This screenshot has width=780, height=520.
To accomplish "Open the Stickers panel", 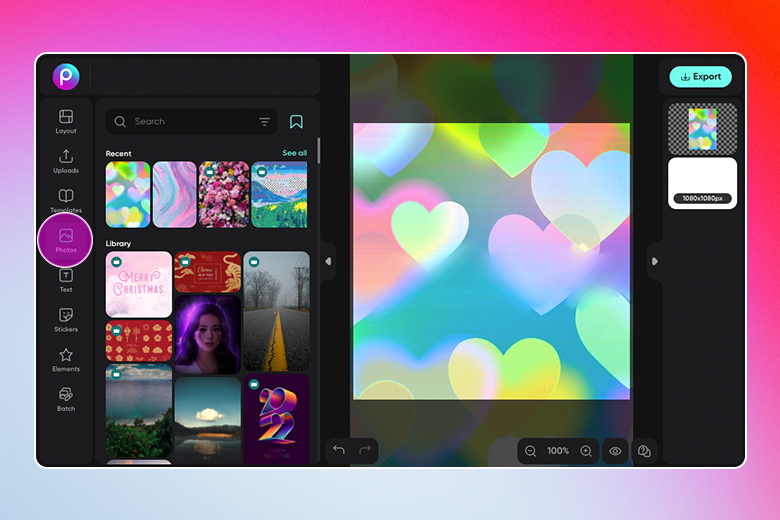I will click(x=66, y=320).
